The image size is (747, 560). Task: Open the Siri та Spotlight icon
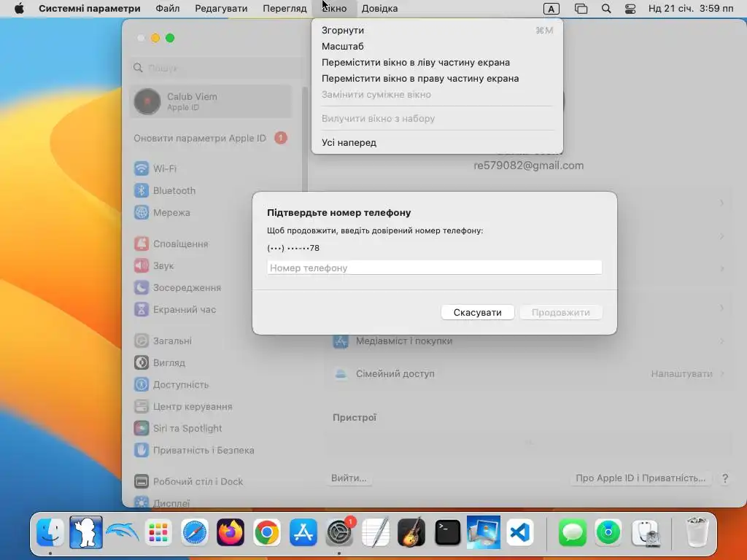coord(142,429)
